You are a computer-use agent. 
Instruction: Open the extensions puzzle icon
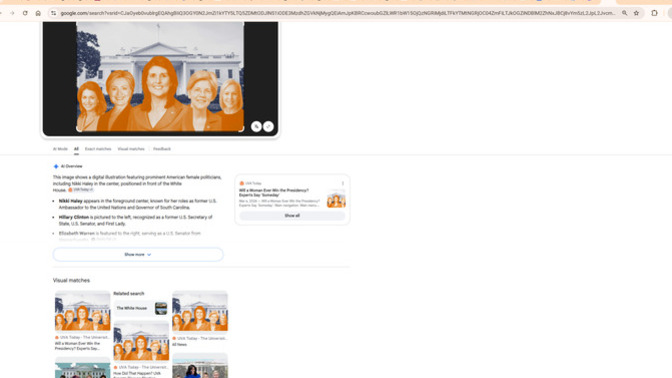tap(654, 13)
